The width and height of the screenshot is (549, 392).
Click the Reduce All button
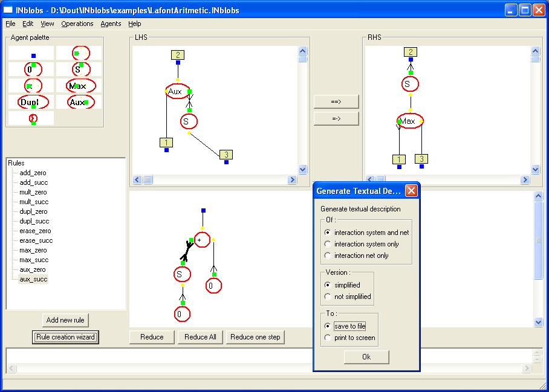pyautogui.click(x=200, y=337)
